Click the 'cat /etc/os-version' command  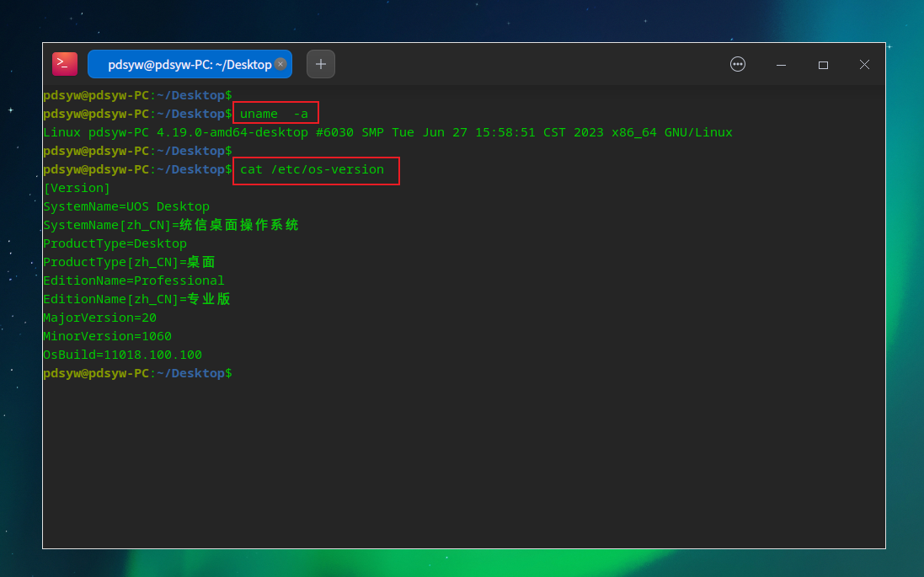312,170
